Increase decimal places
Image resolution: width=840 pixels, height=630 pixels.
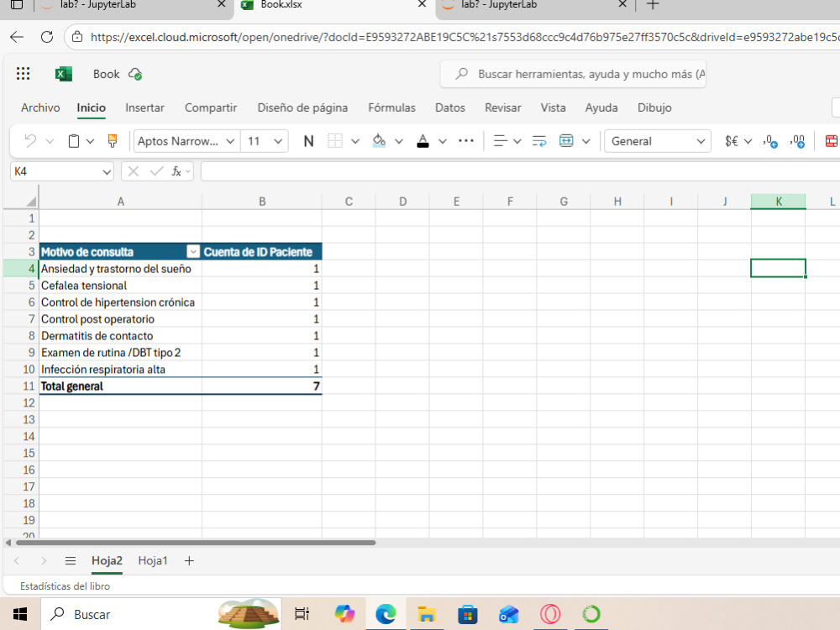[x=797, y=141]
